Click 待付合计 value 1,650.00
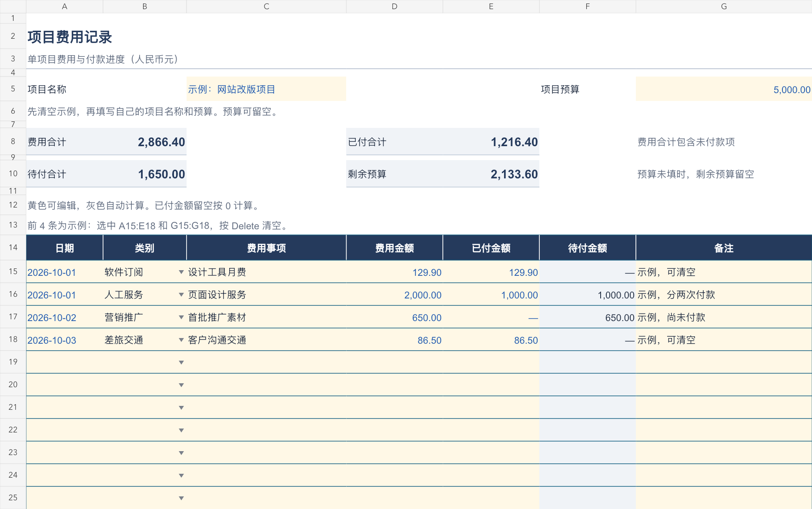 point(161,174)
